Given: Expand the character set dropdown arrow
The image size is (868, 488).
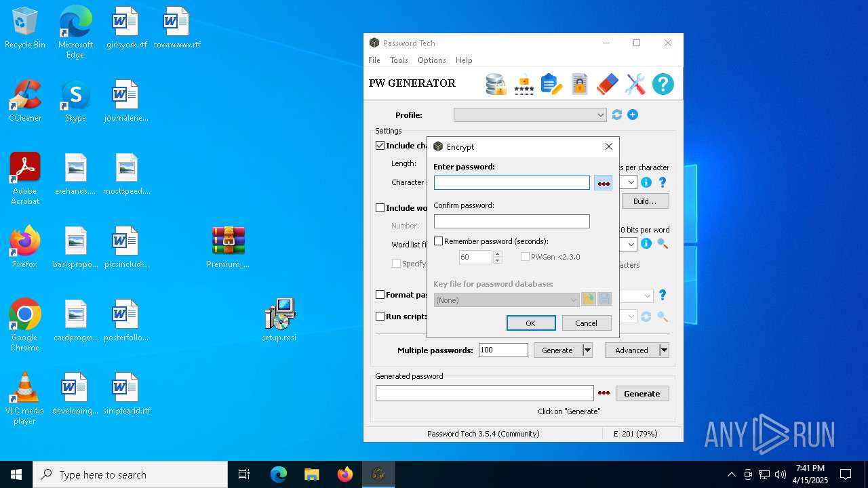Looking at the screenshot, I should tap(631, 182).
